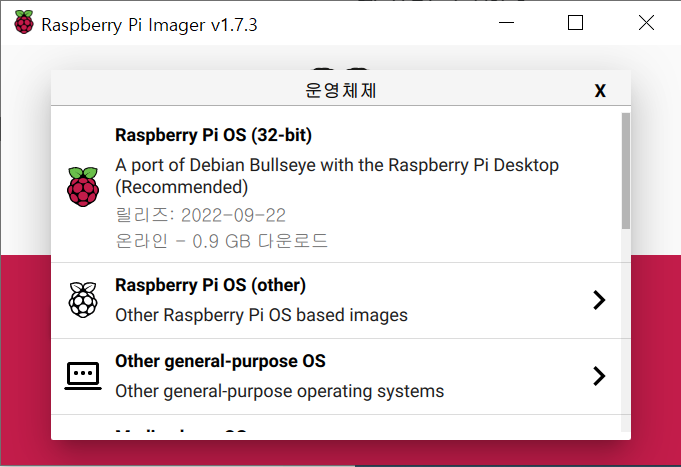Click the Raspberry Pi Imager v1.7.3 window title
Viewport: 681px width, 467px height.
pos(149,25)
